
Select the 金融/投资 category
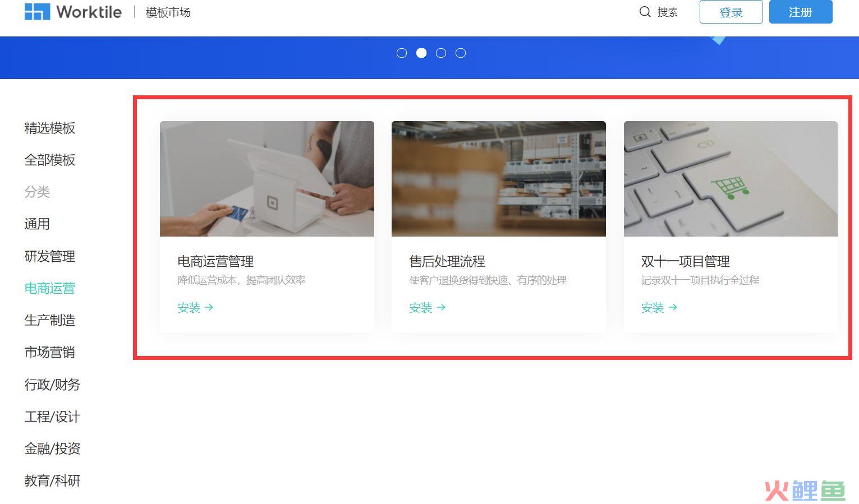(52, 448)
